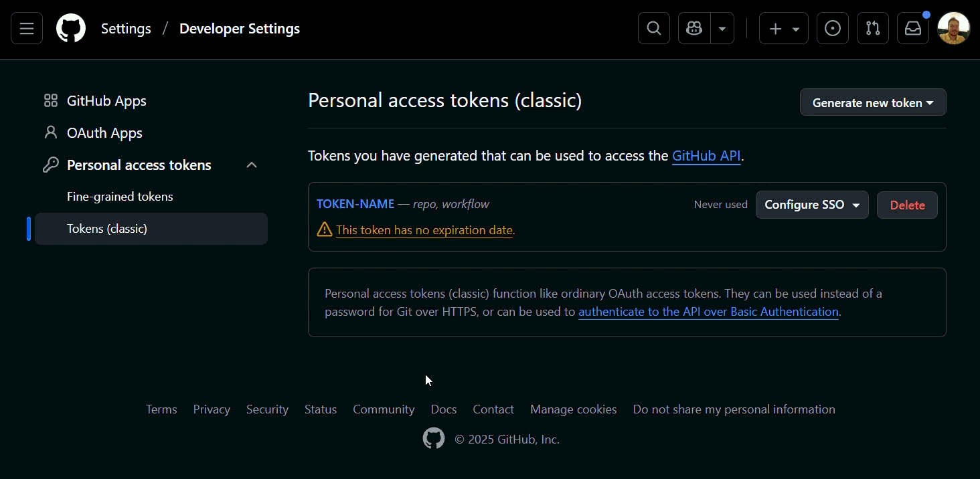Viewport: 980px width, 479px height.
Task: Open your profile avatar menu
Action: click(953, 27)
